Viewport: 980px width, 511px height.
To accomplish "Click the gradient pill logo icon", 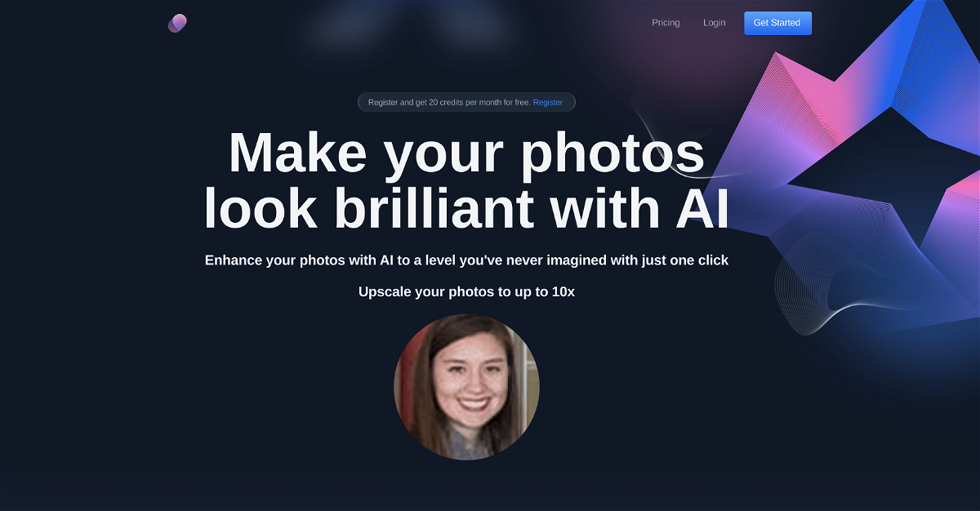I will [177, 23].
